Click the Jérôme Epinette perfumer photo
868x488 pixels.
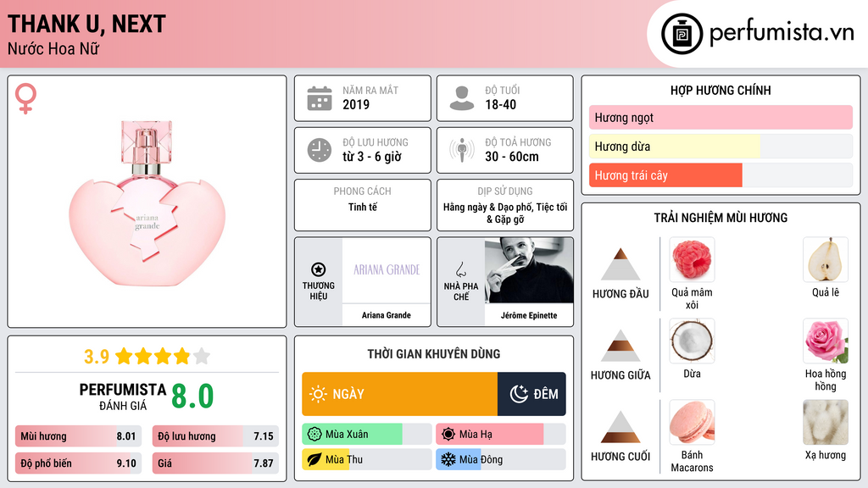coord(529,270)
